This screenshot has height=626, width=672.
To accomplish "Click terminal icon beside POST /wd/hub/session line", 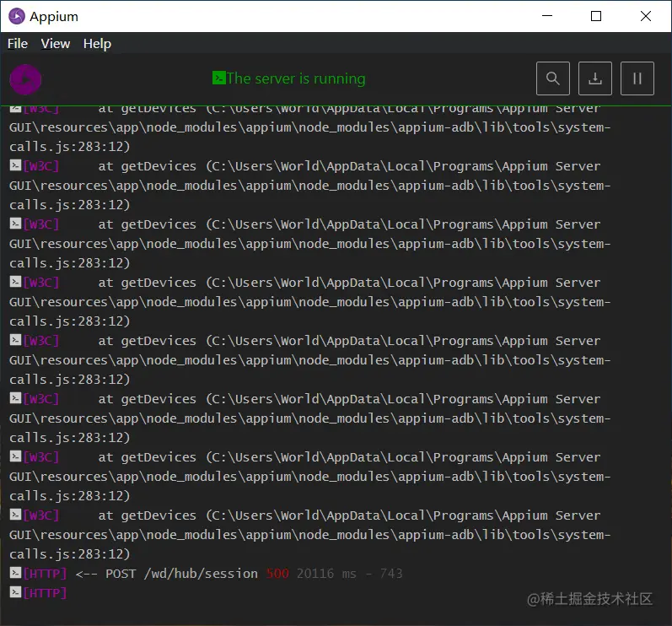I will point(15,572).
